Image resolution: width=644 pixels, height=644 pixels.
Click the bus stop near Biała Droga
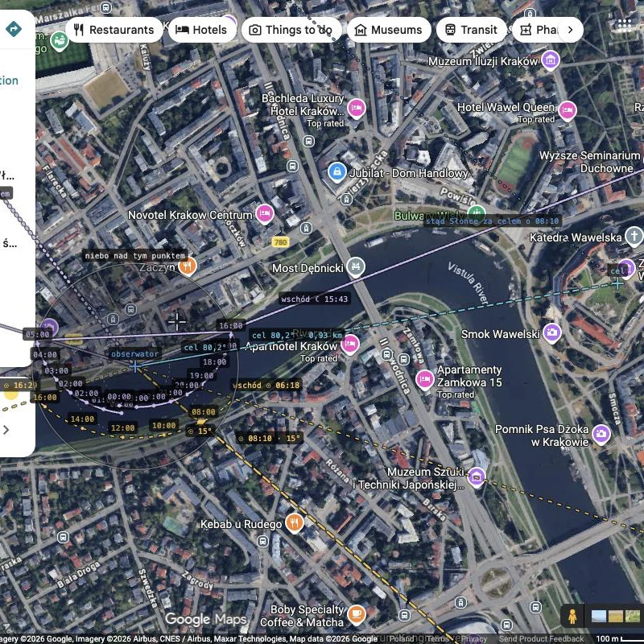click(64, 537)
